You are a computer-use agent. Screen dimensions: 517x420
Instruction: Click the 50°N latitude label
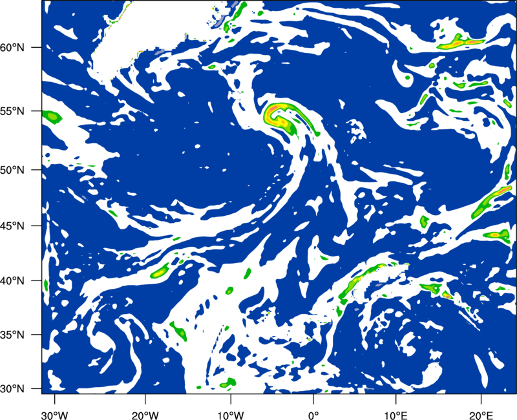point(12,170)
